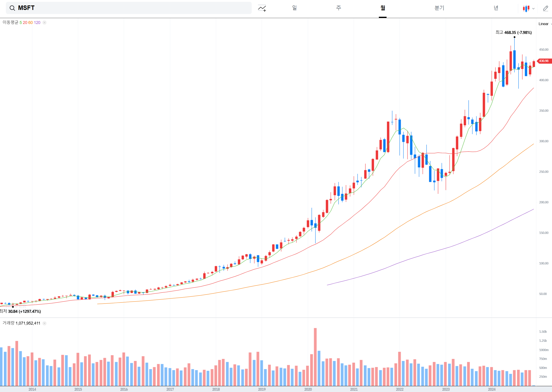Click the moving average period 20
This screenshot has width=552, height=392.
pos(25,22)
